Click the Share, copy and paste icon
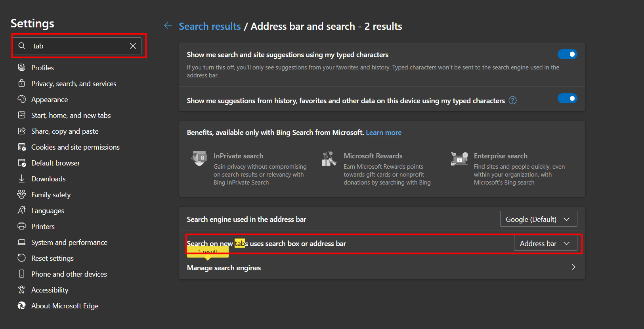Viewport: 644px width, 329px height. [x=22, y=131]
